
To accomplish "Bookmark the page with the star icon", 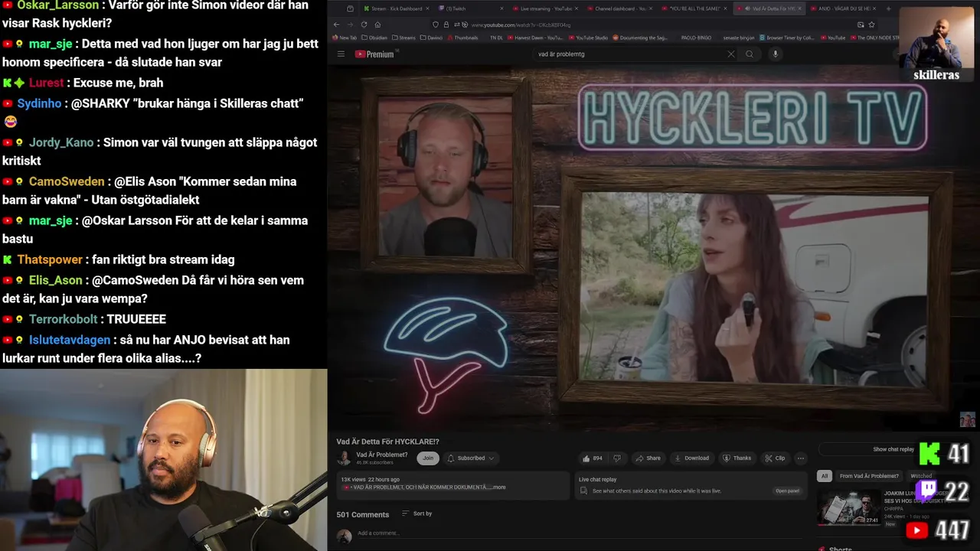I will (x=871, y=24).
